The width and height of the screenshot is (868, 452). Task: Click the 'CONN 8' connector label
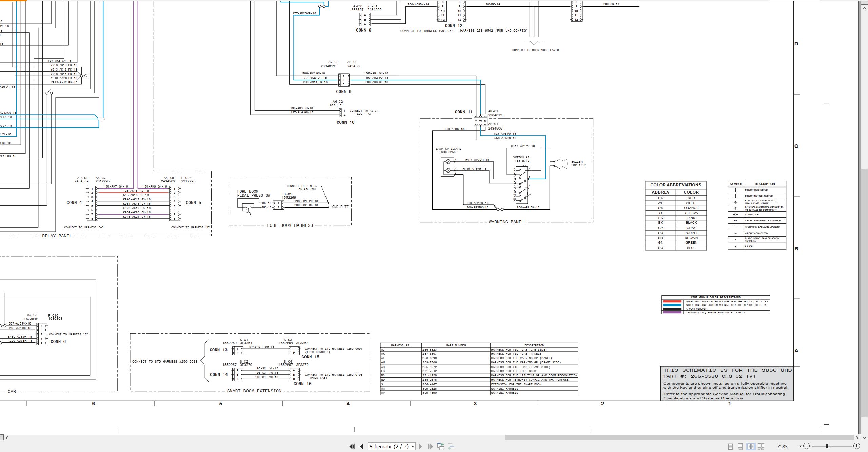pos(363,30)
